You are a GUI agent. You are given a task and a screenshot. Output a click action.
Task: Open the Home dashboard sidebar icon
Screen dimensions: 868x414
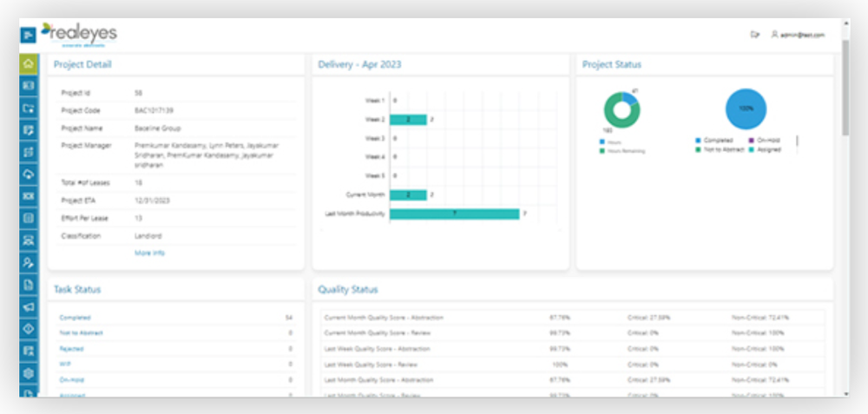[x=29, y=64]
